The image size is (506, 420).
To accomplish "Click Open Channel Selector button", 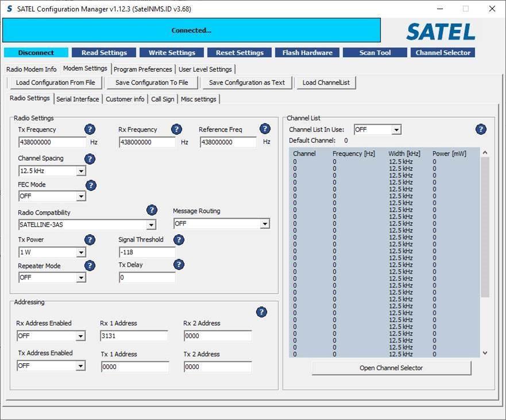I will tap(391, 368).
